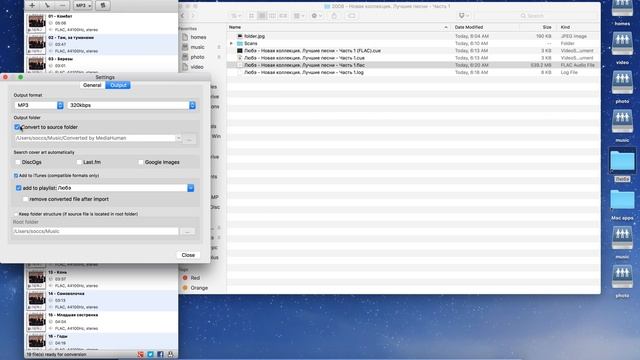Select track 02 in converter list
This screenshot has height=360, width=640.
102,44
